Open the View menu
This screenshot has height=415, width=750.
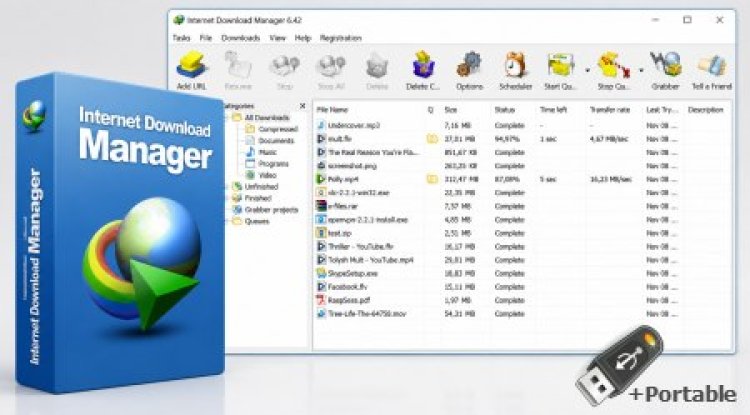(x=277, y=38)
